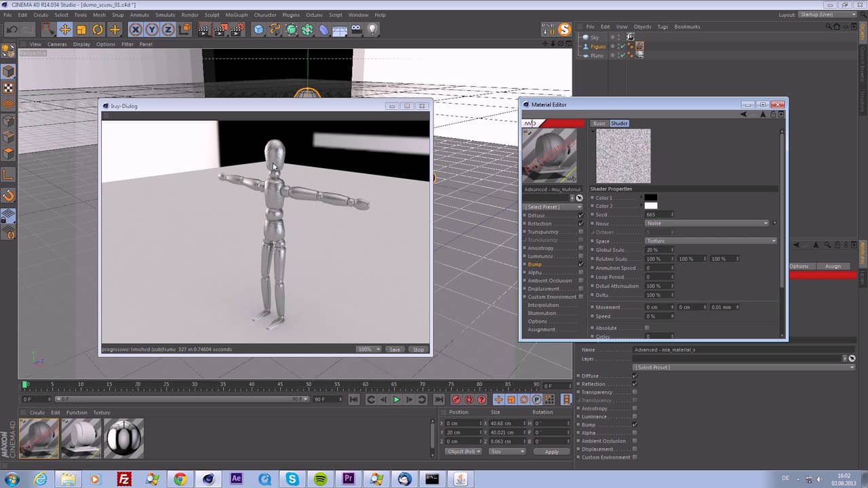Image resolution: width=868 pixels, height=488 pixels.
Task: Toggle the Y axis lock icon
Action: coord(152,29)
